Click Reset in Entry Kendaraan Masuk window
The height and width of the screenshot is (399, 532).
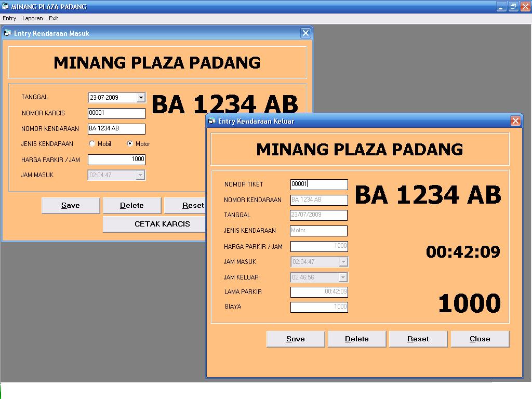pyautogui.click(x=185, y=206)
